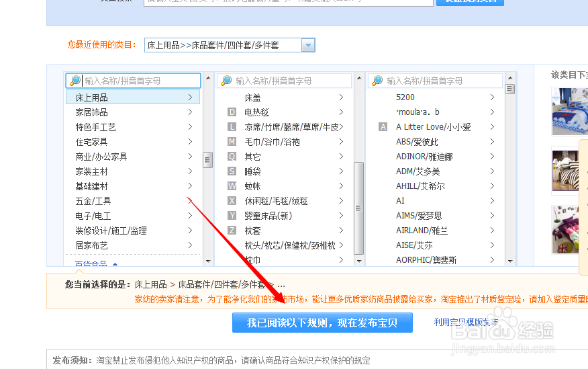Click first column scrollbar down arrow

coord(208,261)
